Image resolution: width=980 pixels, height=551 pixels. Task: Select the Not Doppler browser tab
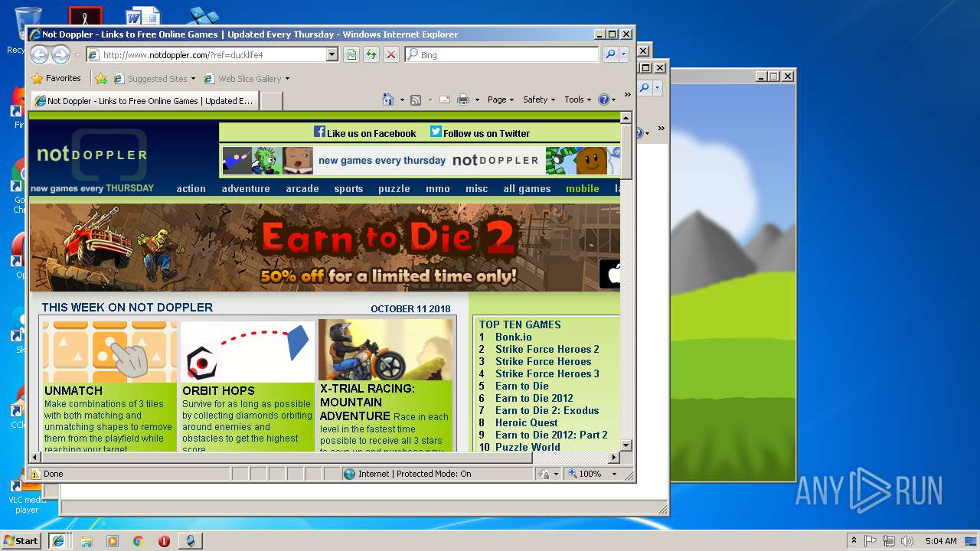[144, 101]
